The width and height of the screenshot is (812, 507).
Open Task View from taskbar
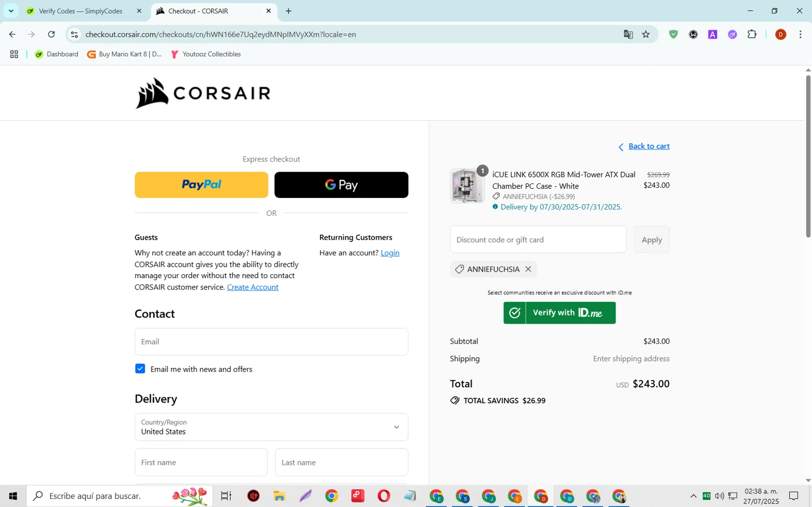pos(226,496)
